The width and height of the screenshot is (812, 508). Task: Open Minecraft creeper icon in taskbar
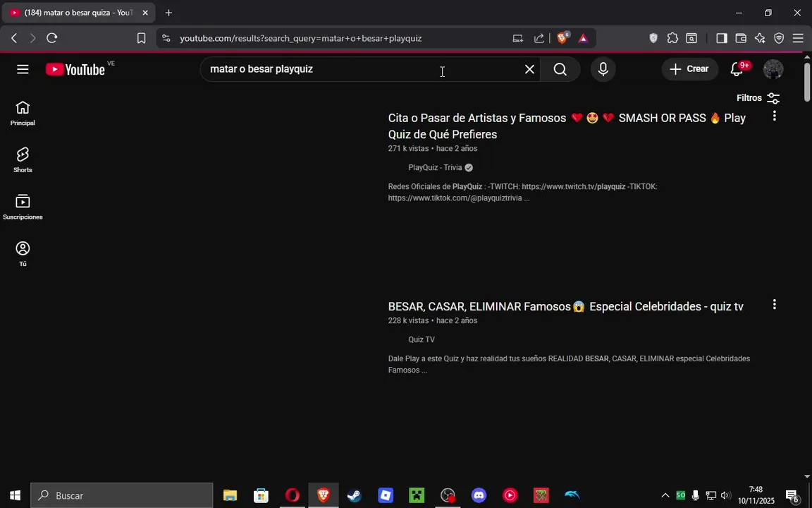click(x=417, y=495)
